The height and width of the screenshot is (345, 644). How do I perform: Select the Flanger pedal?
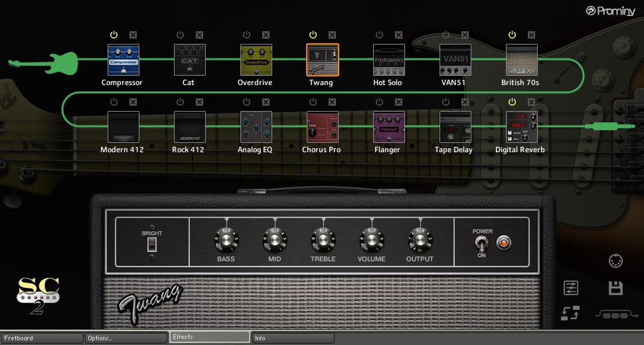[388, 127]
